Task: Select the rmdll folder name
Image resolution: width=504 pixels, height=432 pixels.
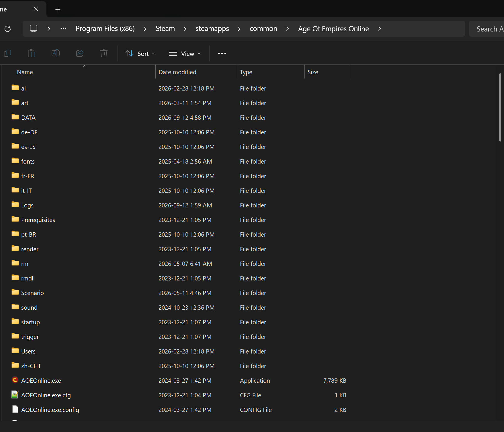Action: point(28,278)
